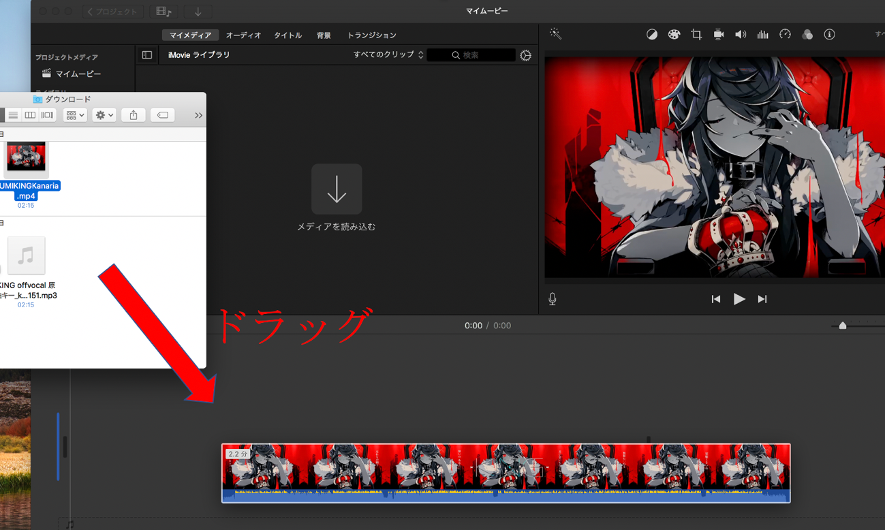Click the voiceover microphone icon
This screenshot has height=531, width=885.
553,299
